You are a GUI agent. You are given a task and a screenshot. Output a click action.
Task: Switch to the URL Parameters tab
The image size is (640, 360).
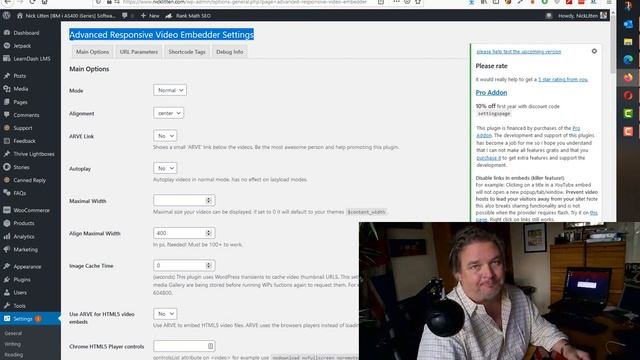point(139,52)
